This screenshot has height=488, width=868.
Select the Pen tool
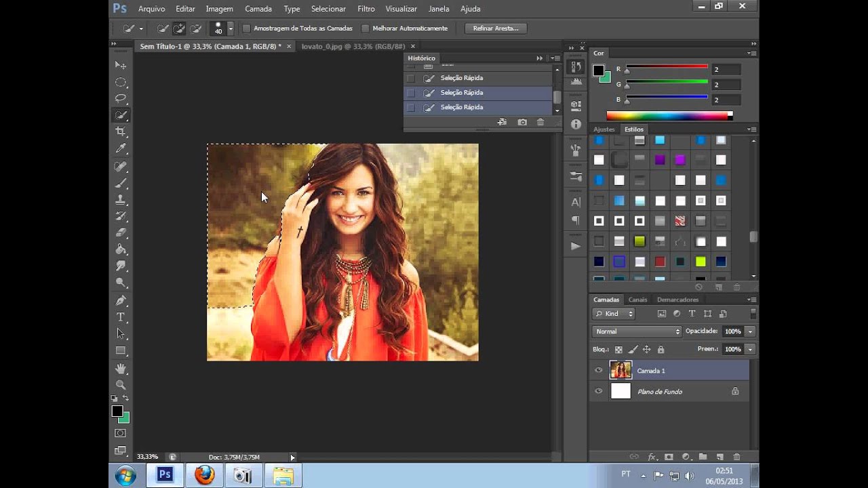click(x=121, y=300)
